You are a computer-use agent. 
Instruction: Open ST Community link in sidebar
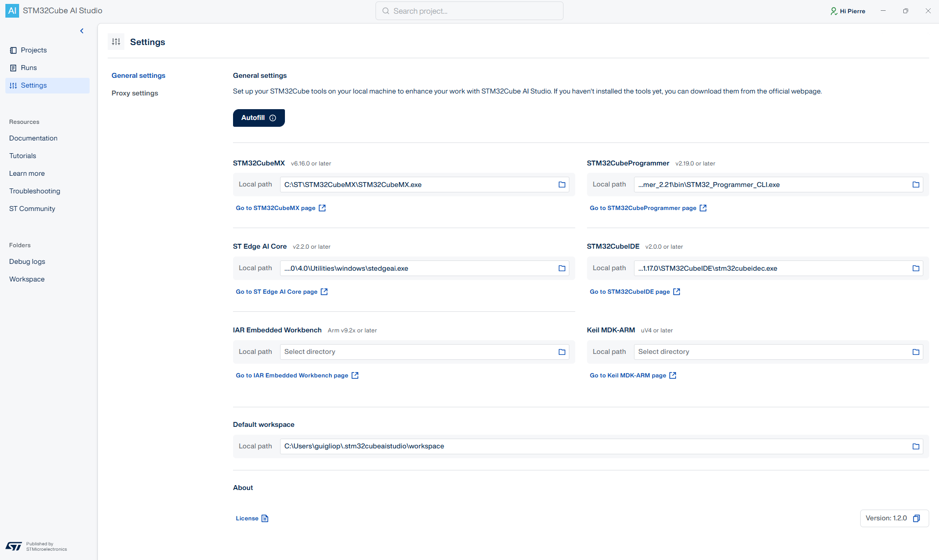(32, 209)
